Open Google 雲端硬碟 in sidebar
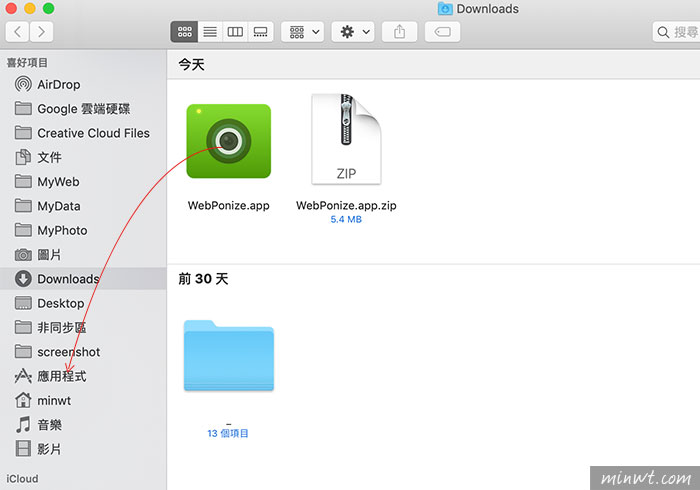 click(x=83, y=109)
